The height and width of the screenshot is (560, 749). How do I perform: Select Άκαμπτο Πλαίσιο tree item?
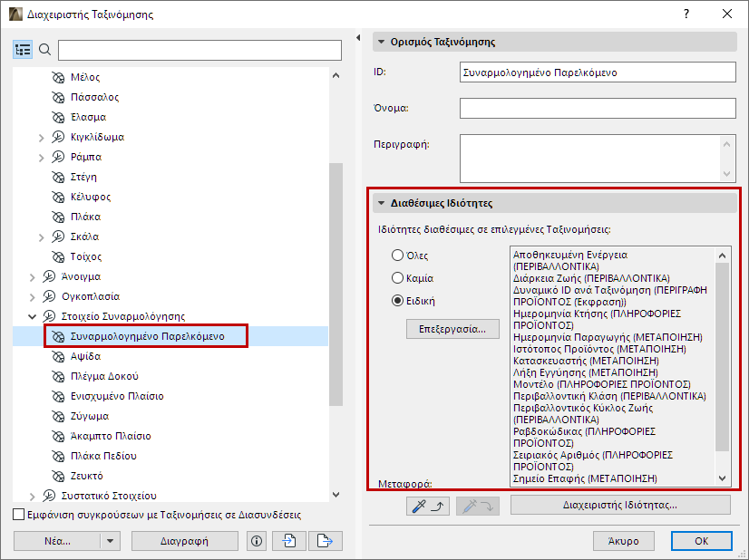coord(111,437)
